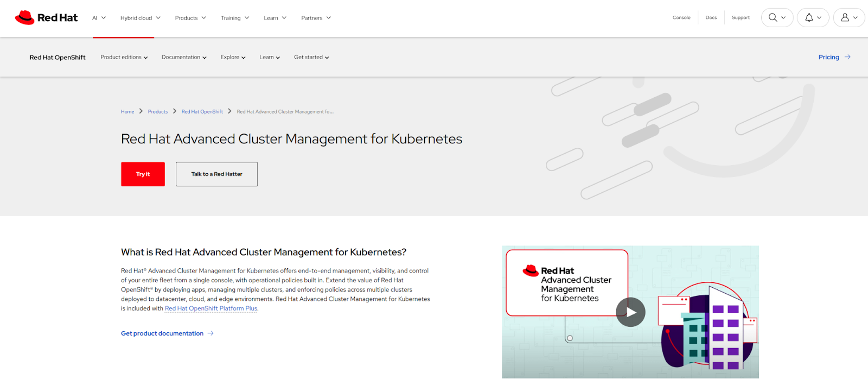868x385 pixels.
Task: Click the Red Hat logo
Action: (x=46, y=17)
